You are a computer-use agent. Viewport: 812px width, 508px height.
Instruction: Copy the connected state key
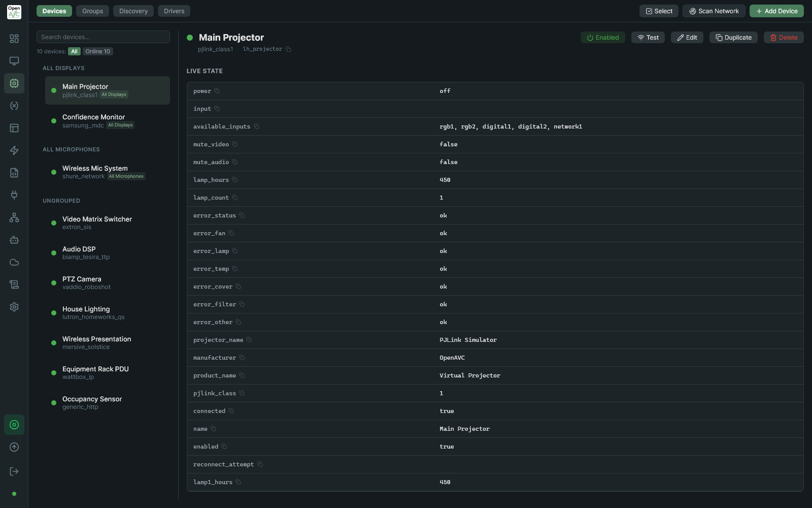pyautogui.click(x=231, y=411)
